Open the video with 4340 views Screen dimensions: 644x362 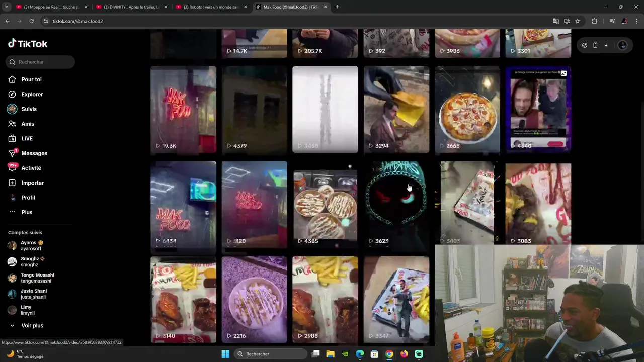point(538,109)
